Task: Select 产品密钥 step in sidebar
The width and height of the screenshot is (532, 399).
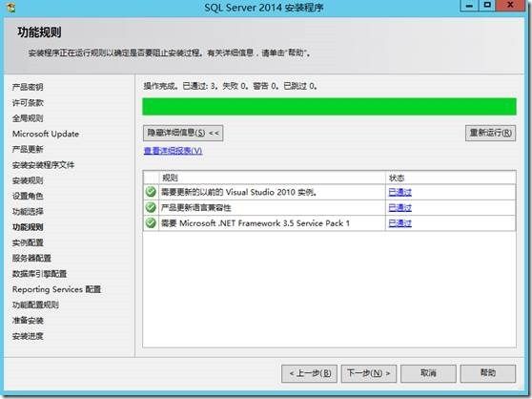Action: pos(28,87)
